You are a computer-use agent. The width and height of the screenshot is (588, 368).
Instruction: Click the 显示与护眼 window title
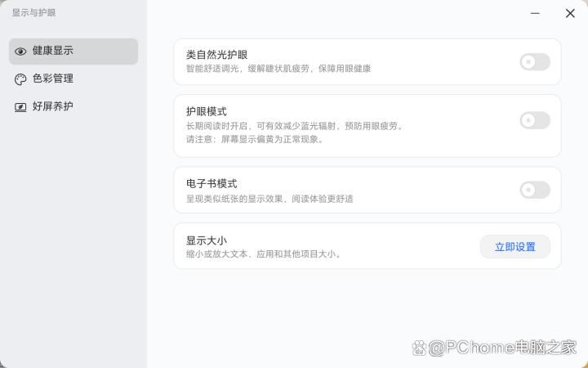click(x=33, y=13)
